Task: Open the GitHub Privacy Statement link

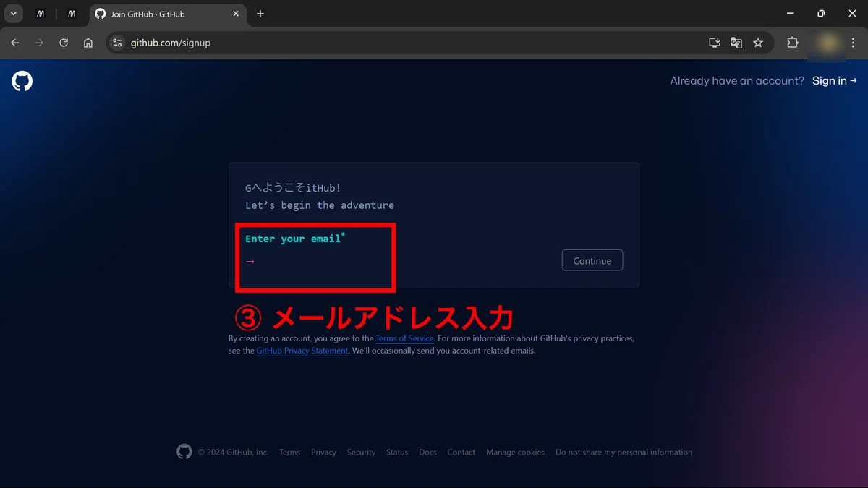Action: coord(302,351)
